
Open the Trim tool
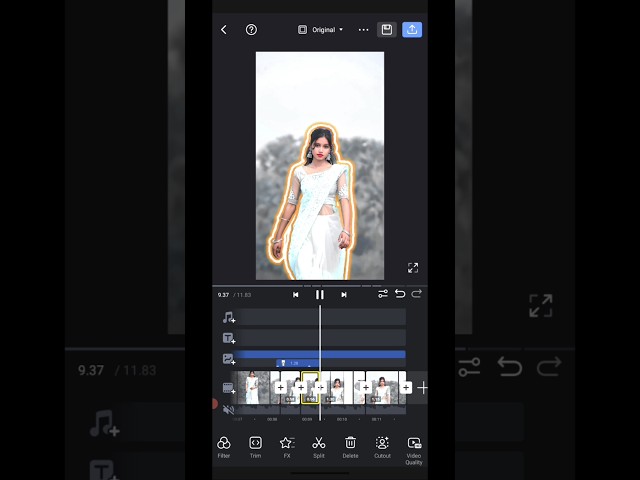pos(256,447)
